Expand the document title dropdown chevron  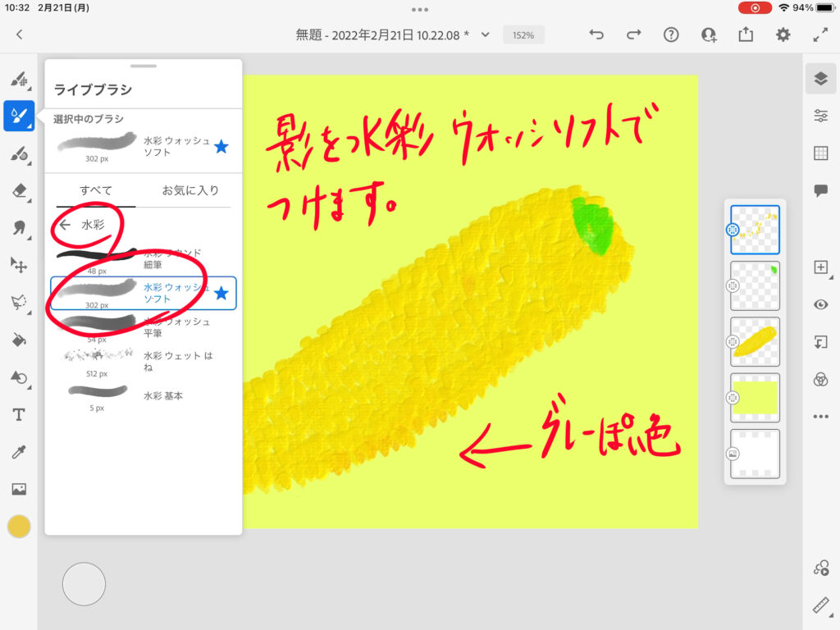486,34
